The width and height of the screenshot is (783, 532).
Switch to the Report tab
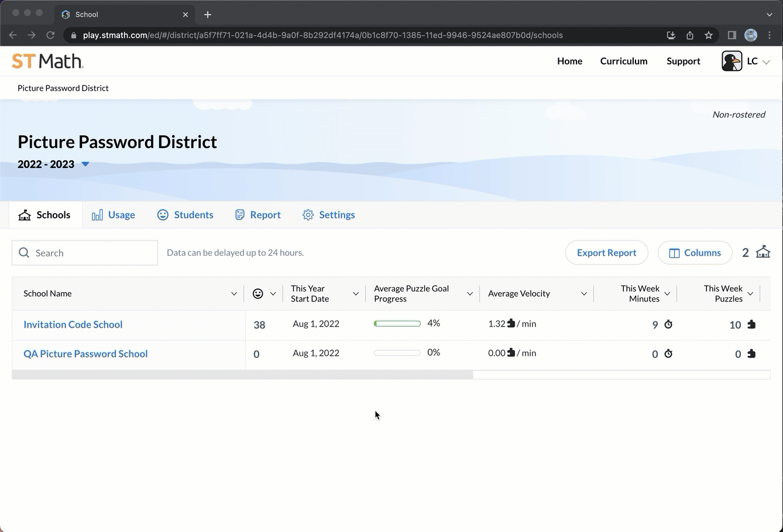point(258,215)
